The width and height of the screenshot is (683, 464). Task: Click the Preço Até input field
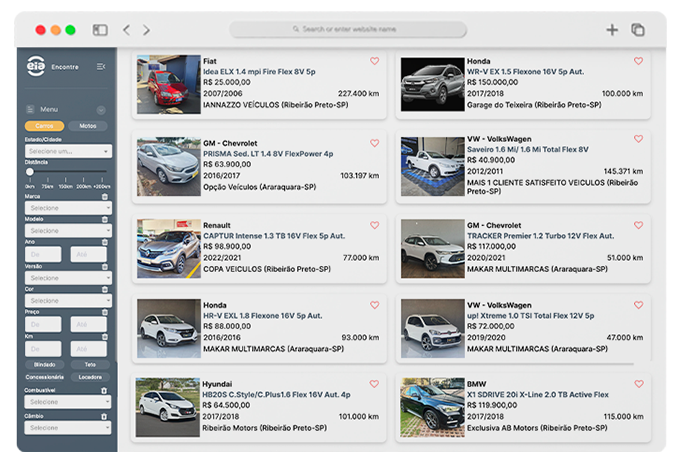click(88, 325)
